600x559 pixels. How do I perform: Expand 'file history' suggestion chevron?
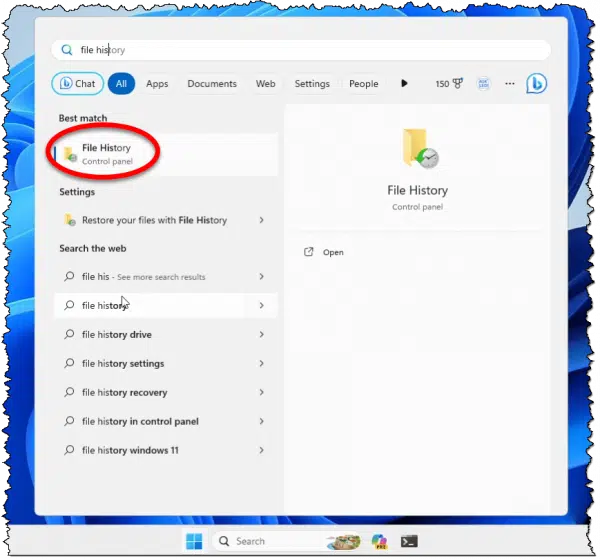262,305
